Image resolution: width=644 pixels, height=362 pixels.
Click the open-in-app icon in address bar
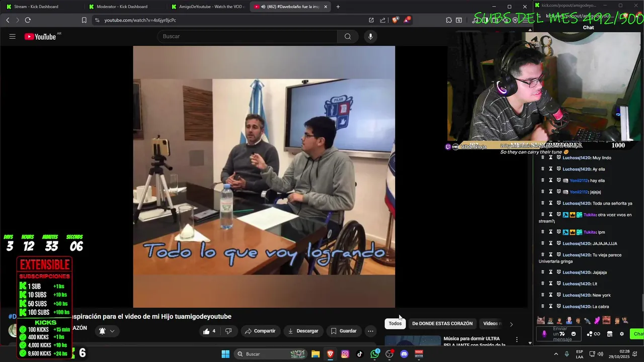click(371, 20)
